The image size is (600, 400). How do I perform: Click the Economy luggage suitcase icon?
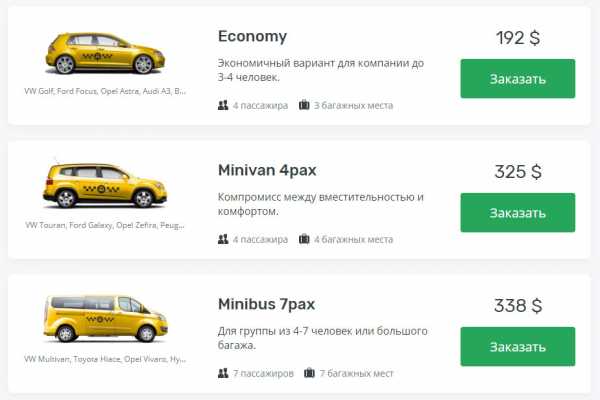(x=304, y=105)
